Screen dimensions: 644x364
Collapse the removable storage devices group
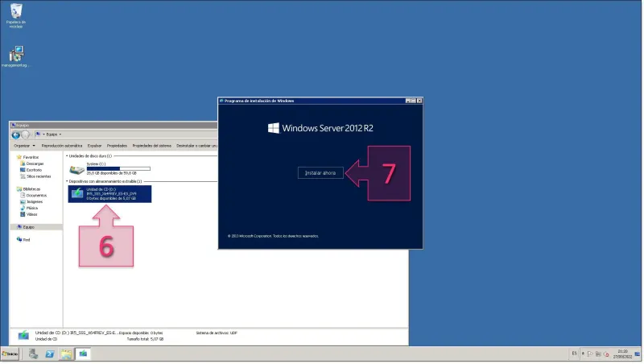(67, 181)
